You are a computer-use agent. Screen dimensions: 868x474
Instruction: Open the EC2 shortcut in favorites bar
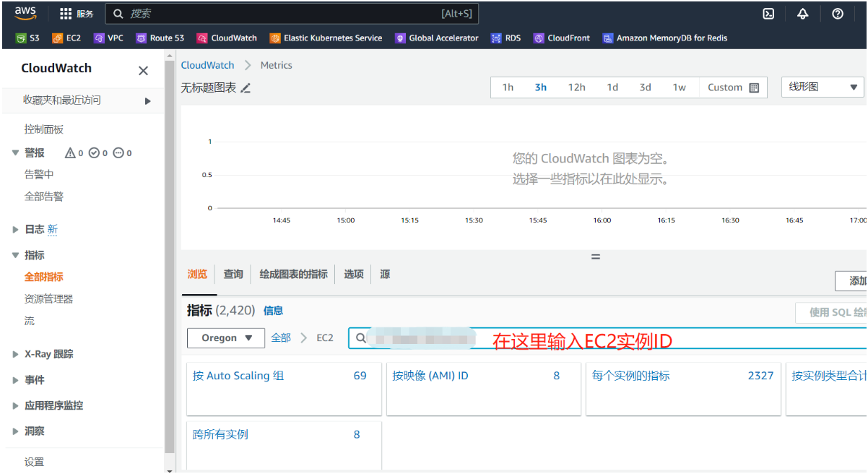pos(66,38)
